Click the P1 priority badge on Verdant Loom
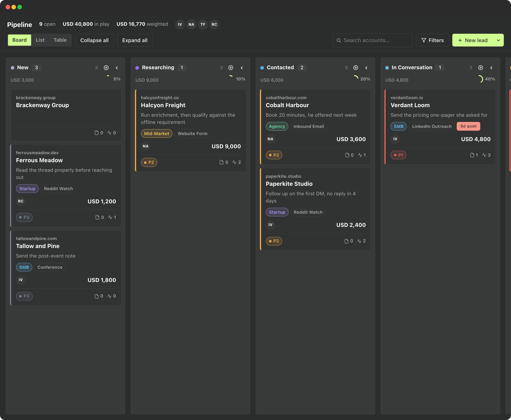This screenshot has height=420, width=511. 398,155
